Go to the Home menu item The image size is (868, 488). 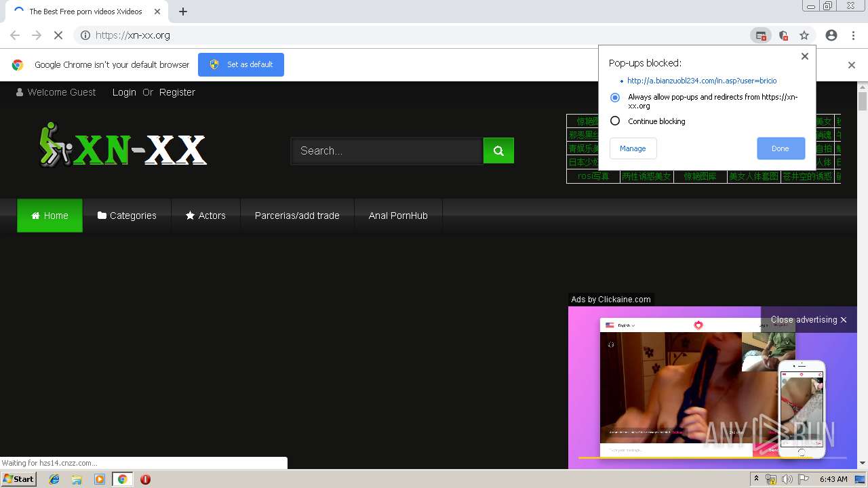pyautogui.click(x=50, y=216)
